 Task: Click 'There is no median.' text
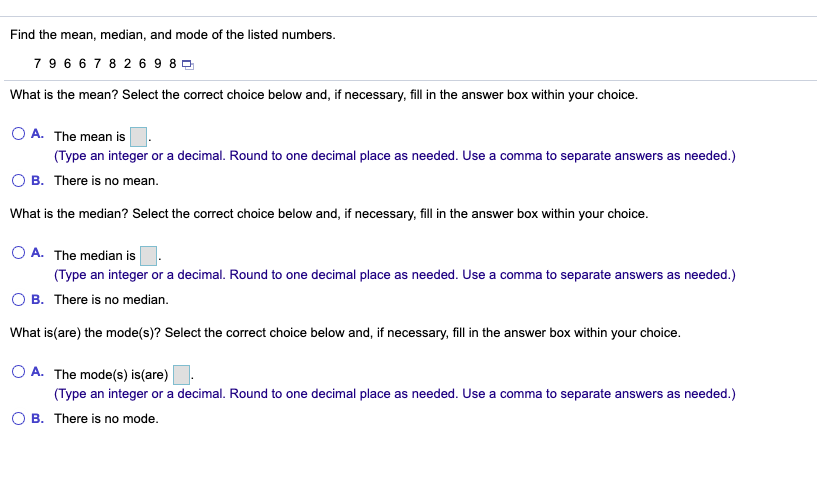click(112, 300)
